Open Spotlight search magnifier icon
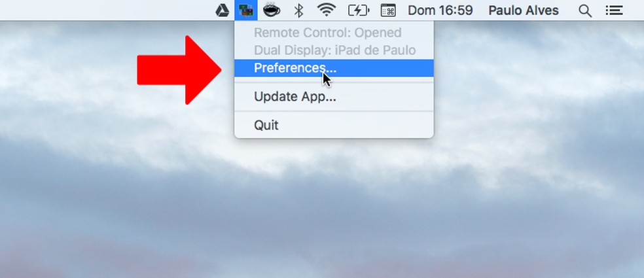 tap(585, 10)
